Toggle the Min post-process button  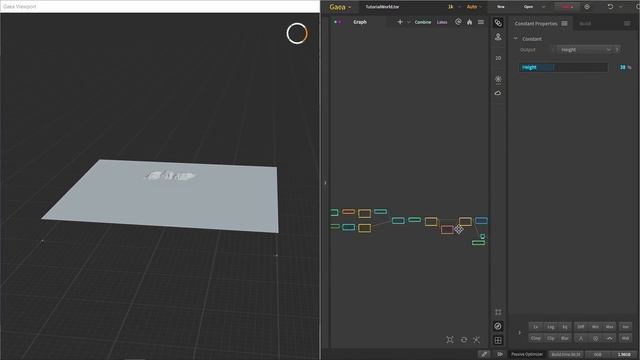pos(595,327)
